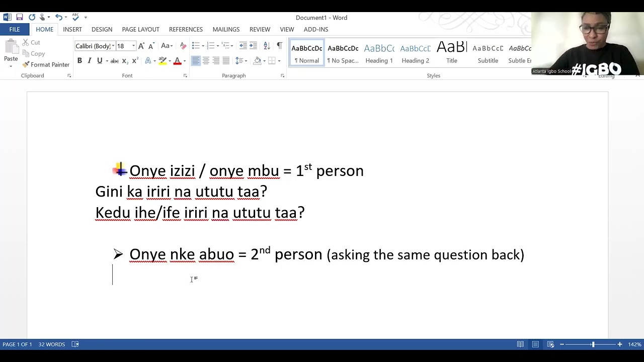Open word count from status bar
Image resolution: width=644 pixels, height=362 pixels.
(52, 344)
